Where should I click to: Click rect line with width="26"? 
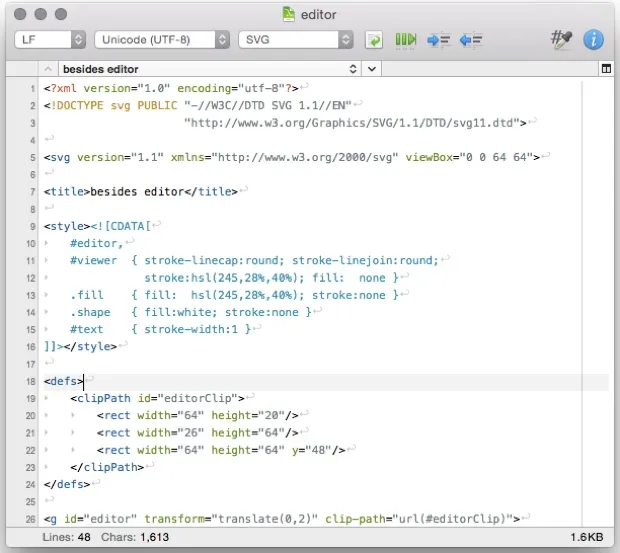pyautogui.click(x=198, y=433)
